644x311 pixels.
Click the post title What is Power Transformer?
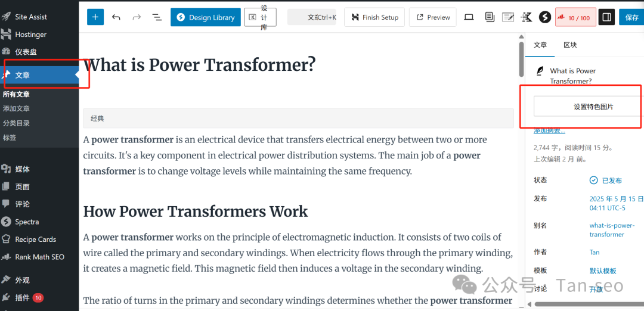(200, 65)
